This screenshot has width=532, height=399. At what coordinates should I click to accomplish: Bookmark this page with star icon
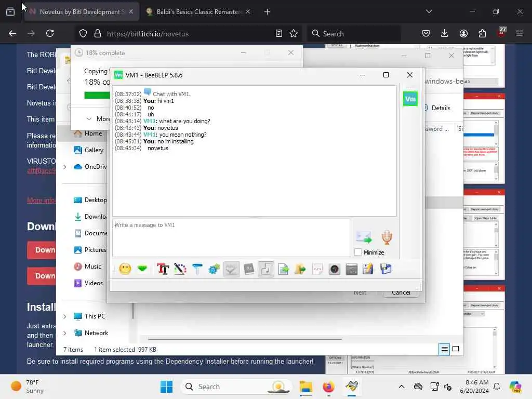(294, 33)
